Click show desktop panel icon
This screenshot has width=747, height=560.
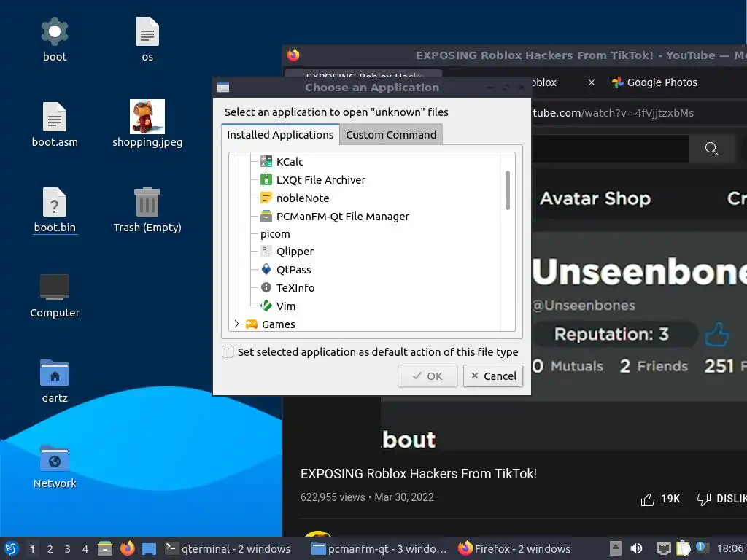(149, 548)
